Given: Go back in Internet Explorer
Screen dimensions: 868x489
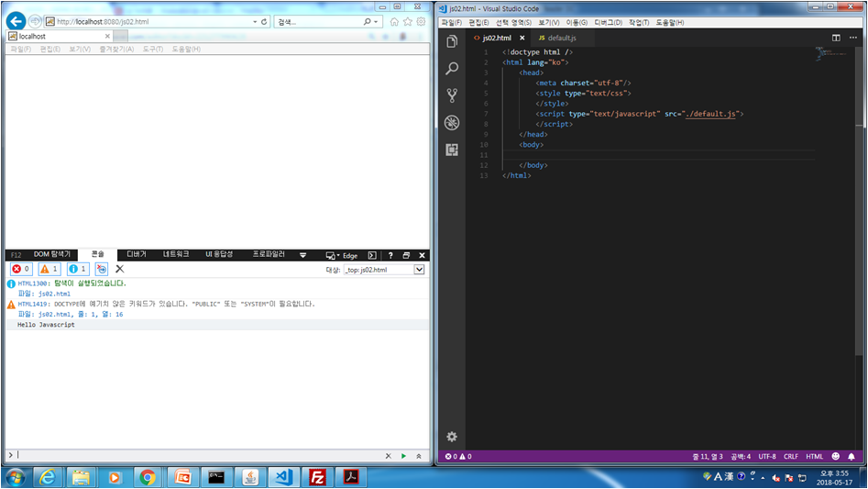Looking at the screenshot, I should (x=16, y=22).
